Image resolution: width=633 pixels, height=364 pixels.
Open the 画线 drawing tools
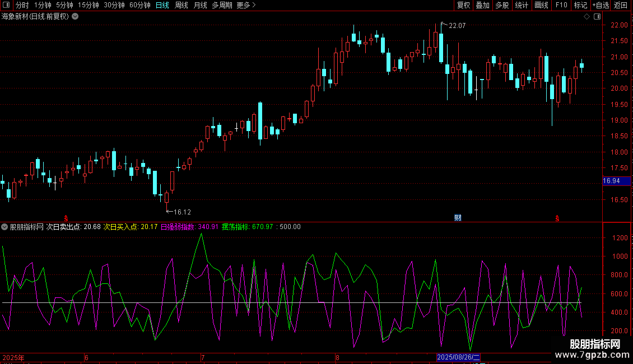coord(541,5)
